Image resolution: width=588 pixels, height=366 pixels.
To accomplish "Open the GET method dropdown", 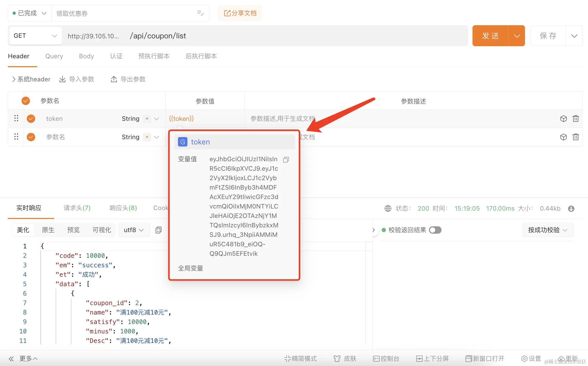I will (35, 36).
